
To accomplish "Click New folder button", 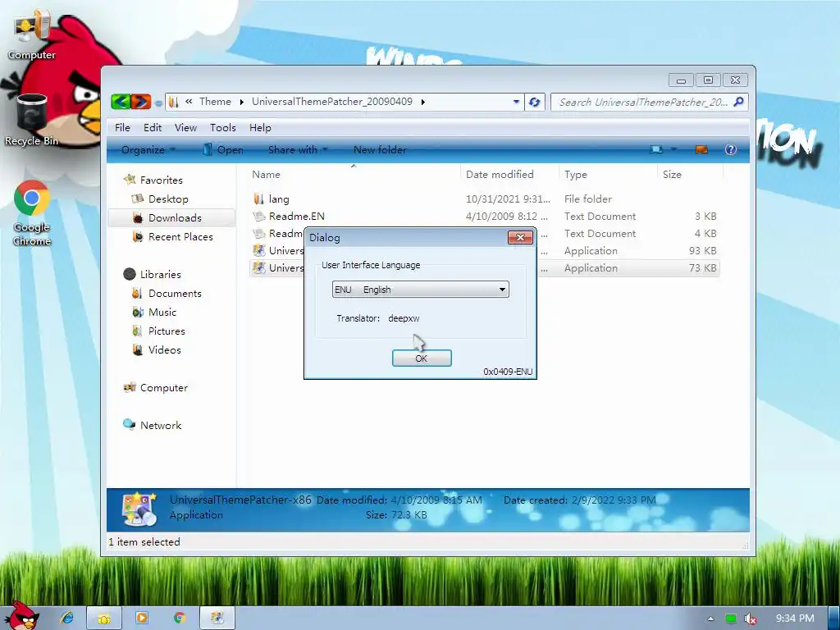I will coord(380,150).
